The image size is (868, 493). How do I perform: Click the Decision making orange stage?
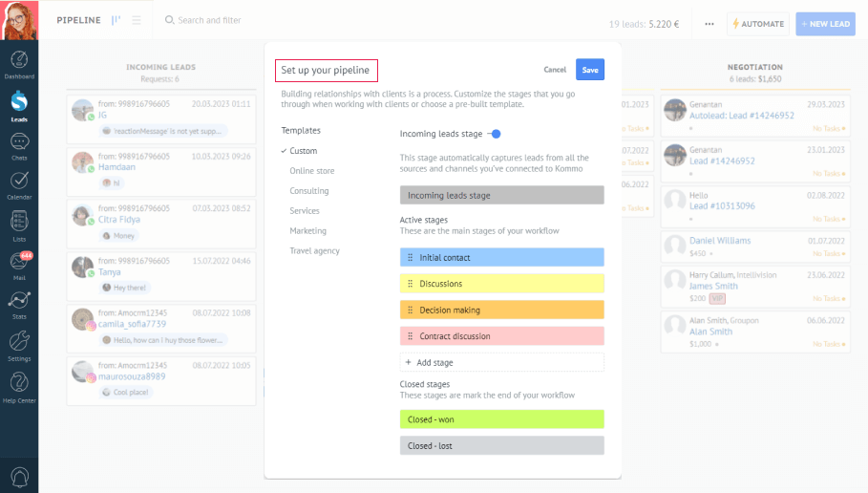click(502, 311)
